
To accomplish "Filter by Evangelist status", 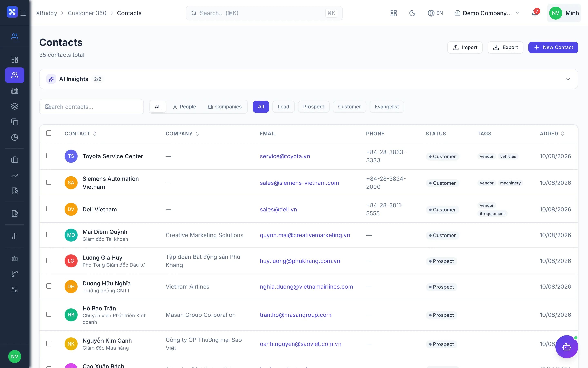I will 386,107.
